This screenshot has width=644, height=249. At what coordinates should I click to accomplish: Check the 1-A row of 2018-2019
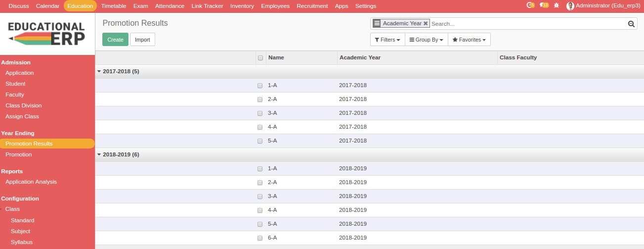click(260, 169)
